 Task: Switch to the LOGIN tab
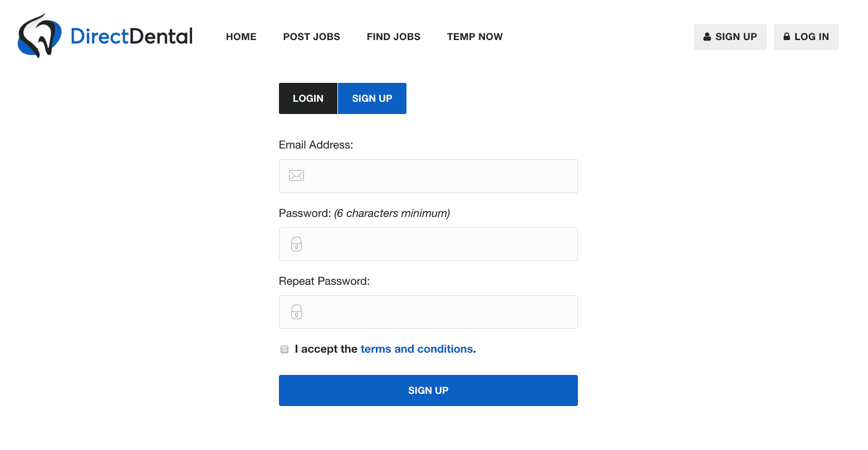click(x=308, y=98)
